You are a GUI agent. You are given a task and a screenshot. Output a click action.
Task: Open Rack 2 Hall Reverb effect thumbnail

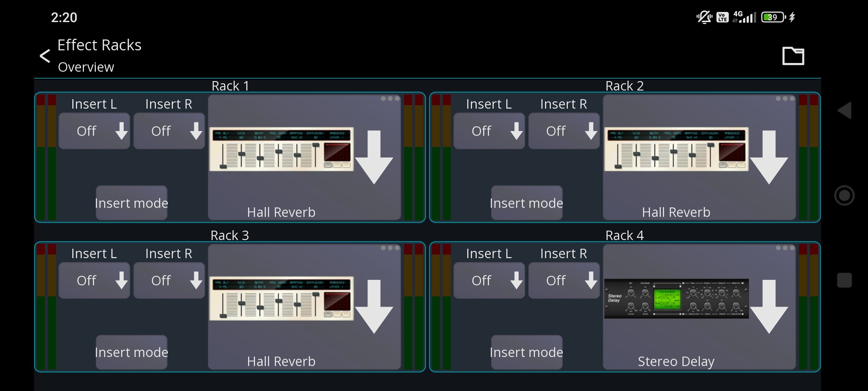tap(676, 149)
